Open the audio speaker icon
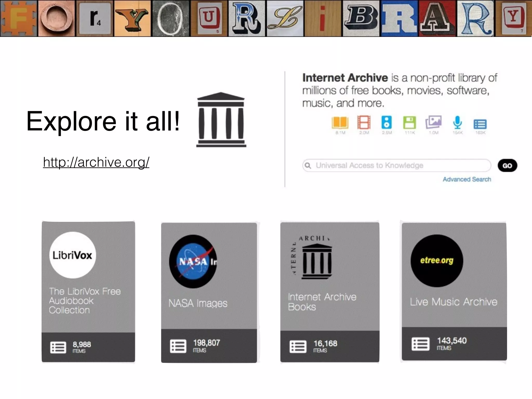 tap(386, 122)
